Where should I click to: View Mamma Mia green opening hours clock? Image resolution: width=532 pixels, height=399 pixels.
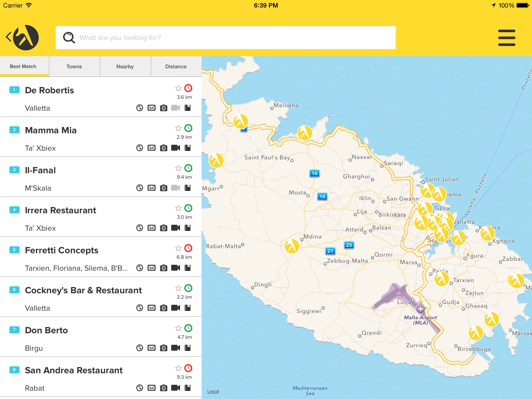click(x=188, y=128)
